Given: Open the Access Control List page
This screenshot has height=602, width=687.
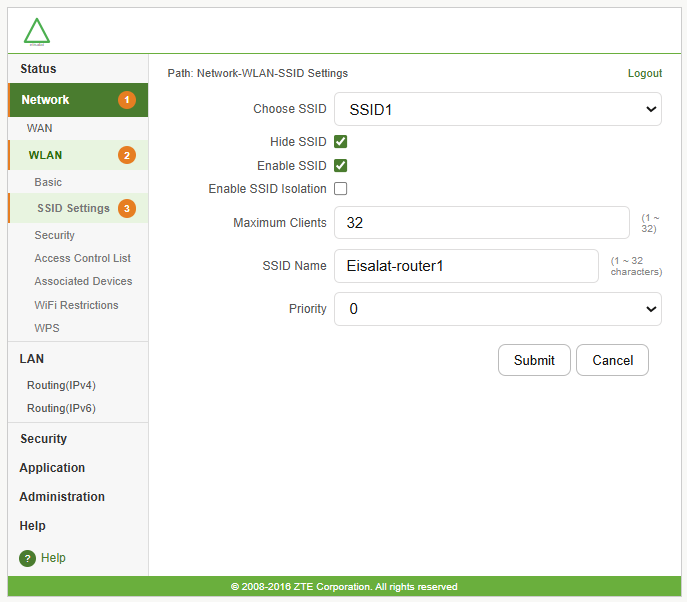Looking at the screenshot, I should (x=82, y=259).
